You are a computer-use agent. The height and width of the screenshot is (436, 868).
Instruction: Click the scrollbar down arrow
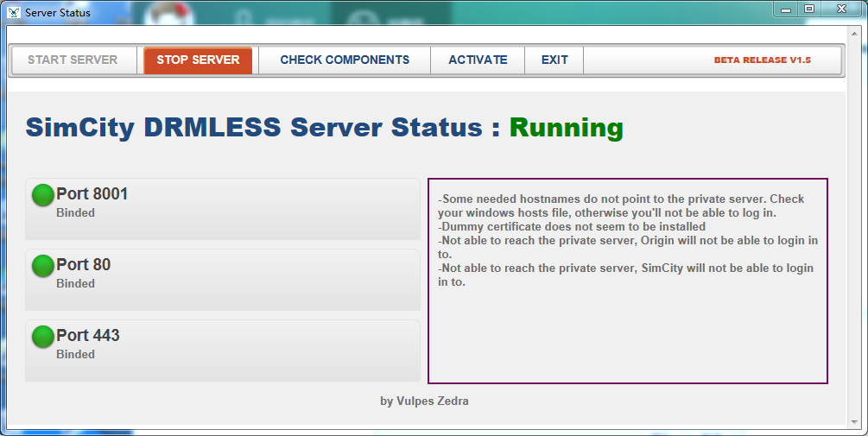[853, 422]
